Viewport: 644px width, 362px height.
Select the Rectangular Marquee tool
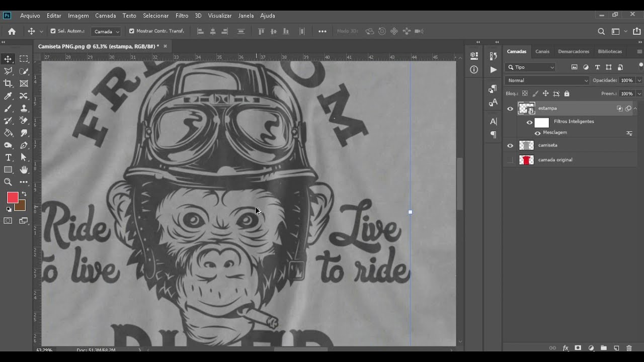pyautogui.click(x=24, y=59)
